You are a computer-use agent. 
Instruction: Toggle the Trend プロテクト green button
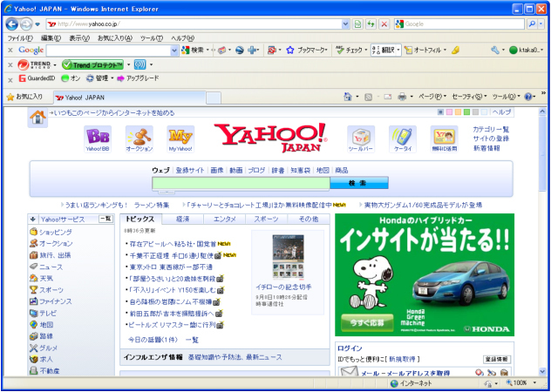[92, 65]
